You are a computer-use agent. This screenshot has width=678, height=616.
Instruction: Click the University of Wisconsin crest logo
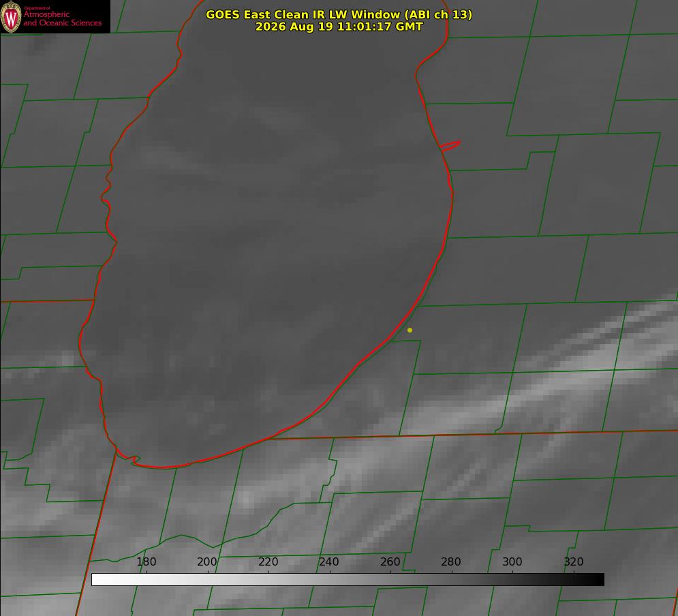[11, 16]
